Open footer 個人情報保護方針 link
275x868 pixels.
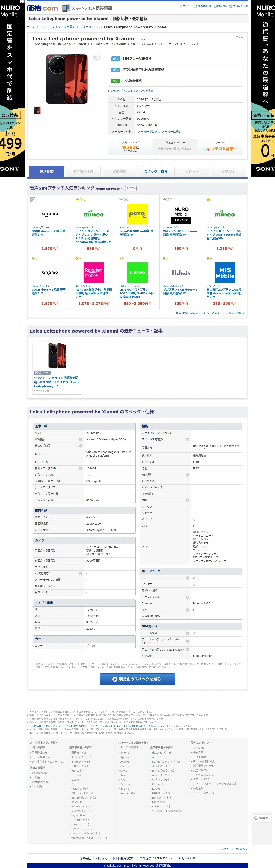tap(124, 858)
